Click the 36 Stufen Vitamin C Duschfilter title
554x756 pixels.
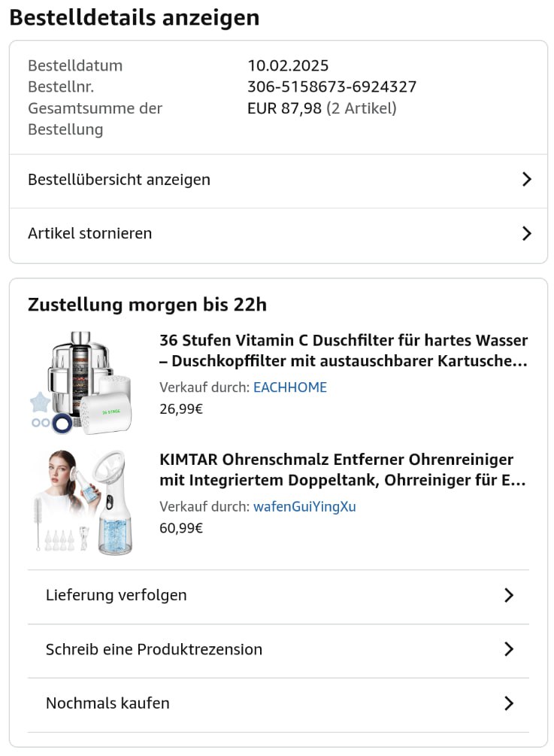[x=343, y=351]
